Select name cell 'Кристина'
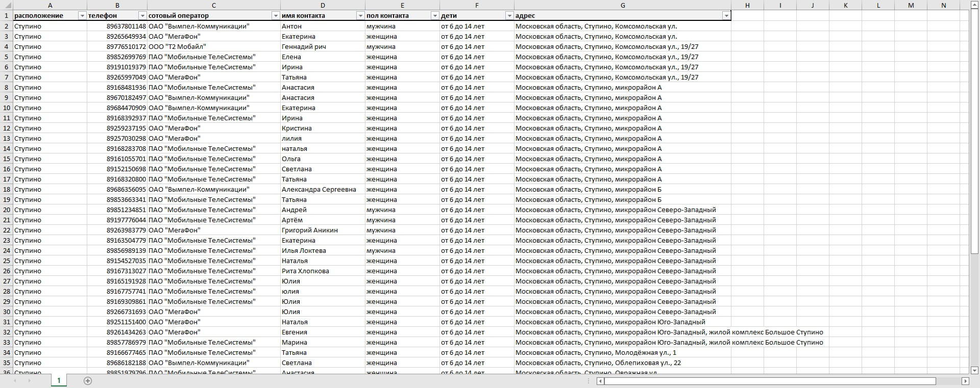980x388 pixels. [x=323, y=128]
